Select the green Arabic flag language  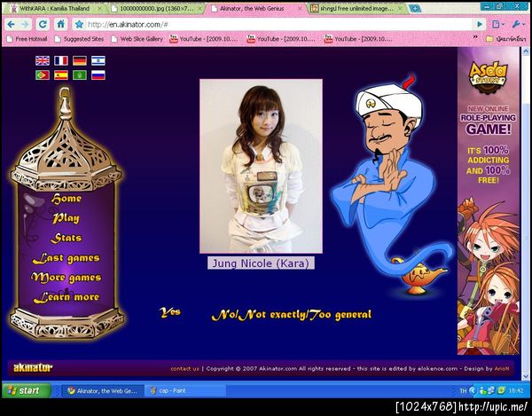[x=80, y=75]
